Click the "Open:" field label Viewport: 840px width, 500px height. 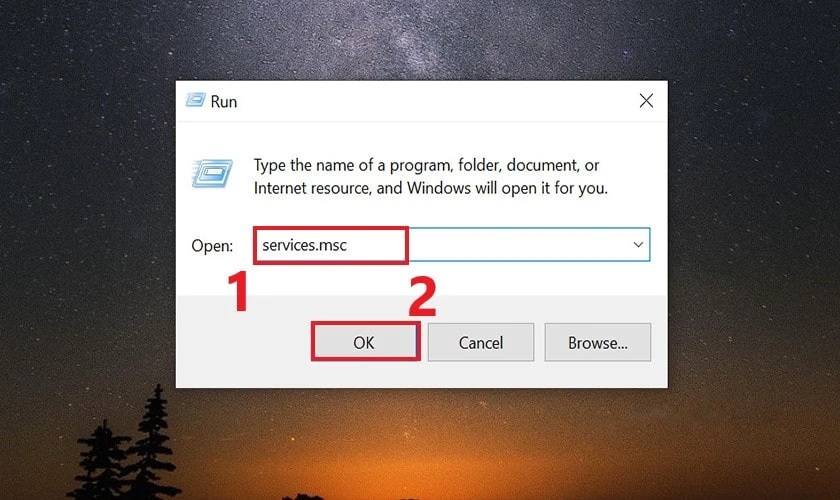212,245
